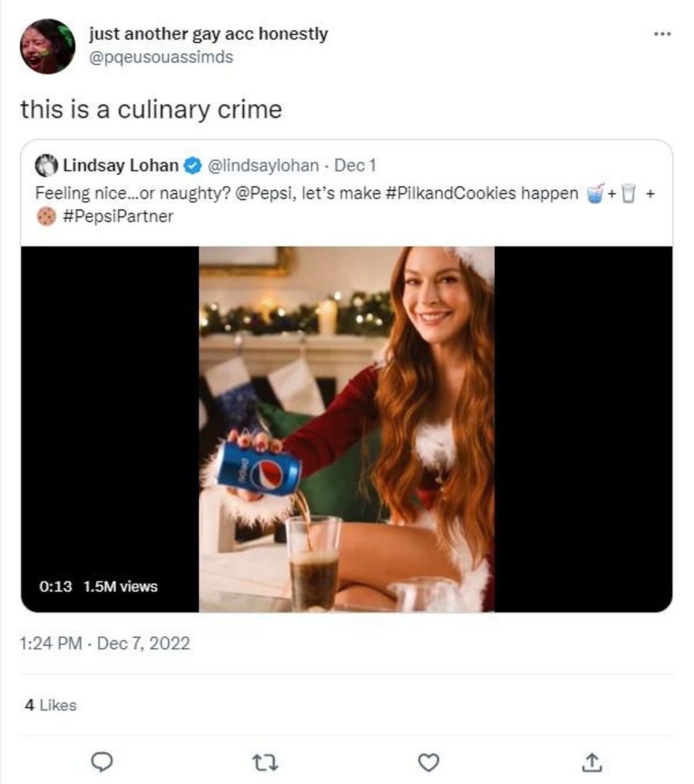Visit the @lindsaylohan handle link
The height and width of the screenshot is (784, 694).
[x=262, y=166]
